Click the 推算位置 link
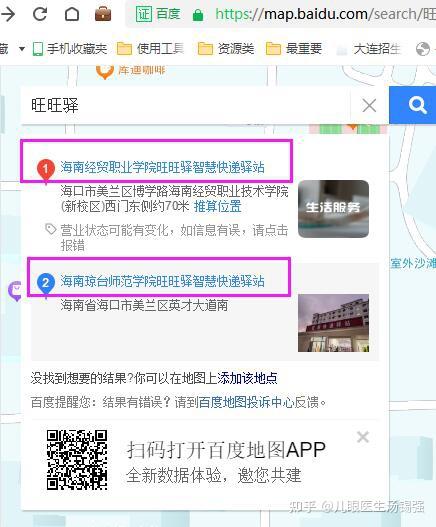Screen dimensions: 436x527 point(217,206)
